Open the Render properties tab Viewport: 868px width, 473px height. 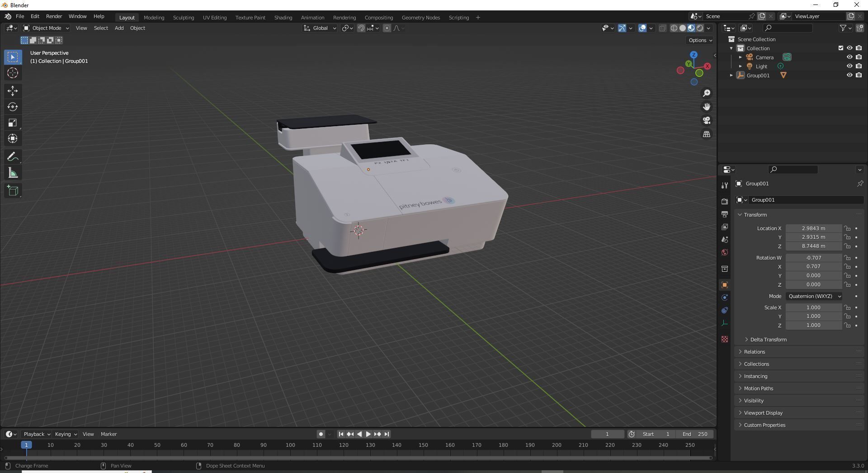click(725, 201)
